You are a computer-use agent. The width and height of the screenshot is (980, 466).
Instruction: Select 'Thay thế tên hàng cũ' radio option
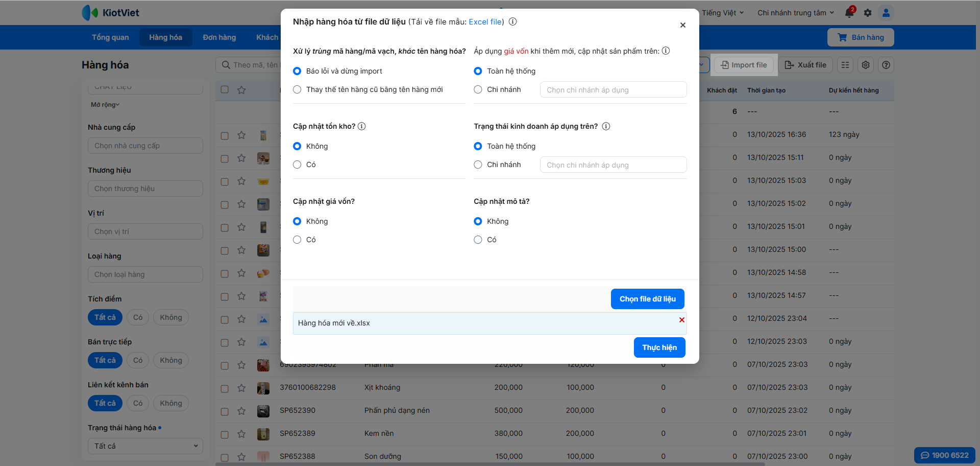point(297,89)
